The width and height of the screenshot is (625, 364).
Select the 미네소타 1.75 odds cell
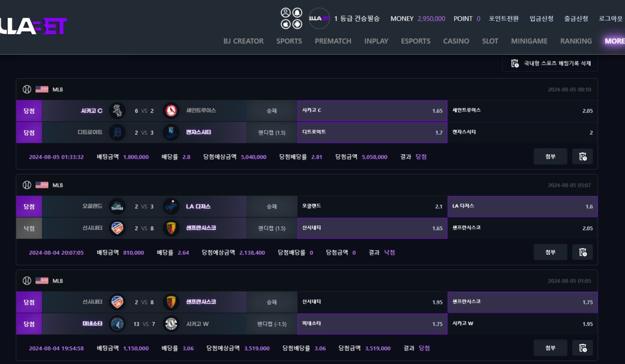click(372, 324)
